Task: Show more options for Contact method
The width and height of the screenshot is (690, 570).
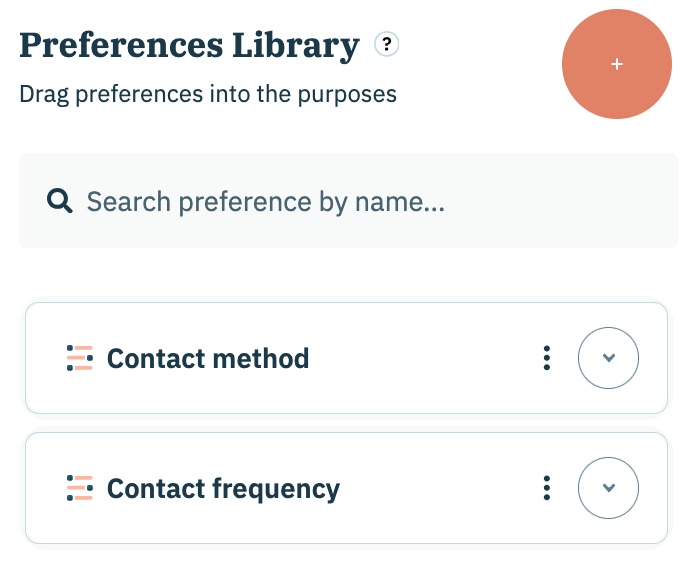Action: click(546, 358)
